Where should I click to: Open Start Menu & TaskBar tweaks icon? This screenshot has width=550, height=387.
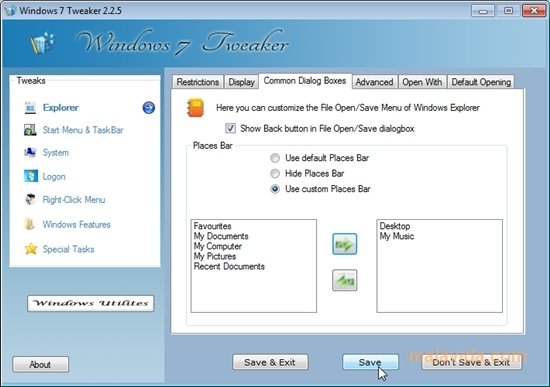pos(30,130)
